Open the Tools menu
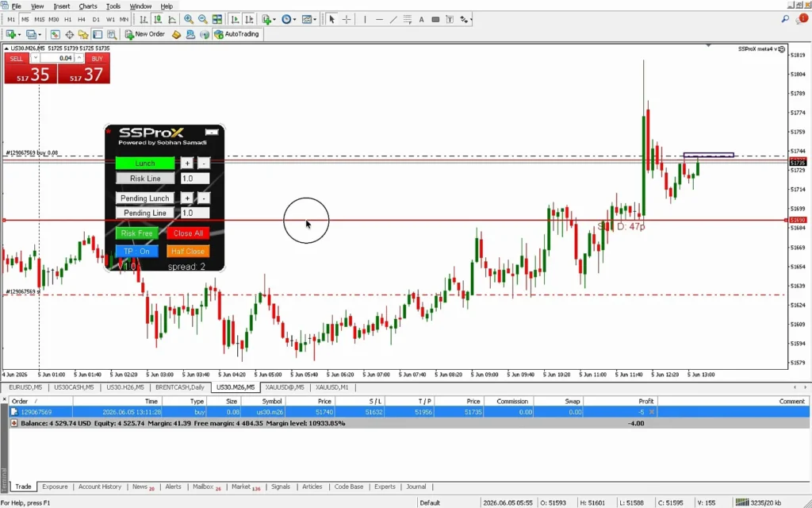Screen dimensions: 812x508 (113, 6)
